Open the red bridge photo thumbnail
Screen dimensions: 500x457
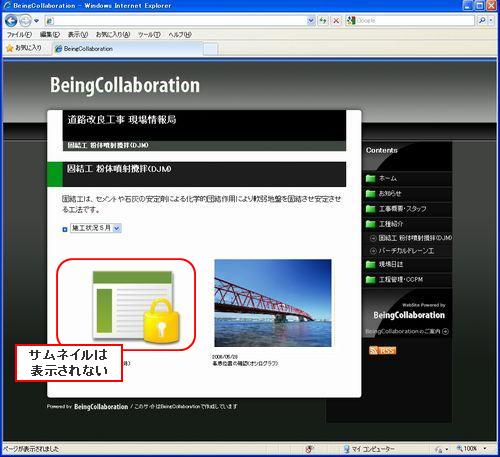(273, 303)
